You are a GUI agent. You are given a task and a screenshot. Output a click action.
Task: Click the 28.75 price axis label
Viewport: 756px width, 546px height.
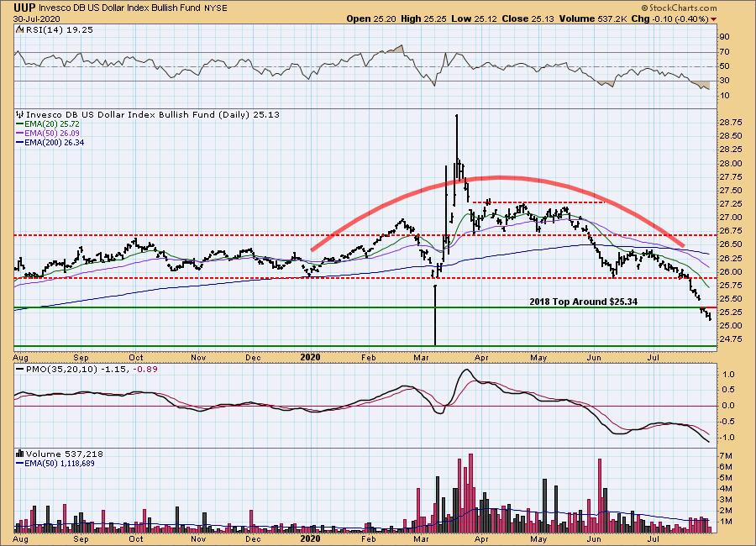click(x=731, y=123)
